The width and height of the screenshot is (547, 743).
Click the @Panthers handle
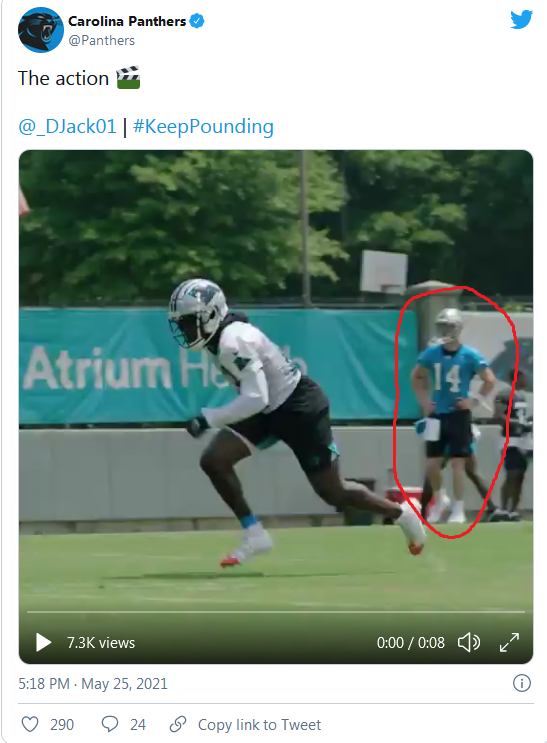point(101,41)
